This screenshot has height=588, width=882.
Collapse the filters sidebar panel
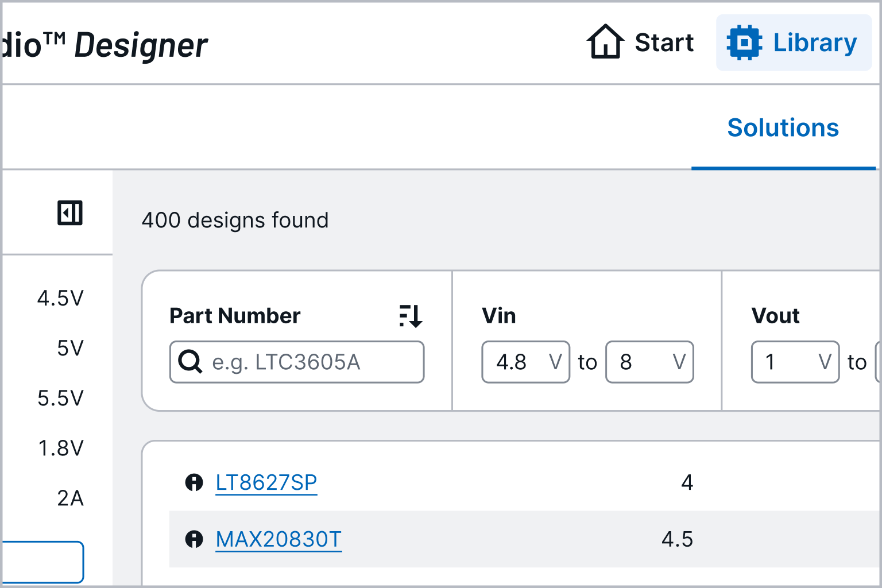[70, 212]
